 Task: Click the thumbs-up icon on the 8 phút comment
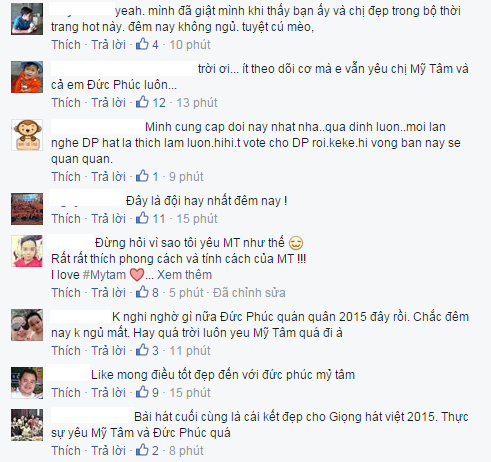(142, 450)
